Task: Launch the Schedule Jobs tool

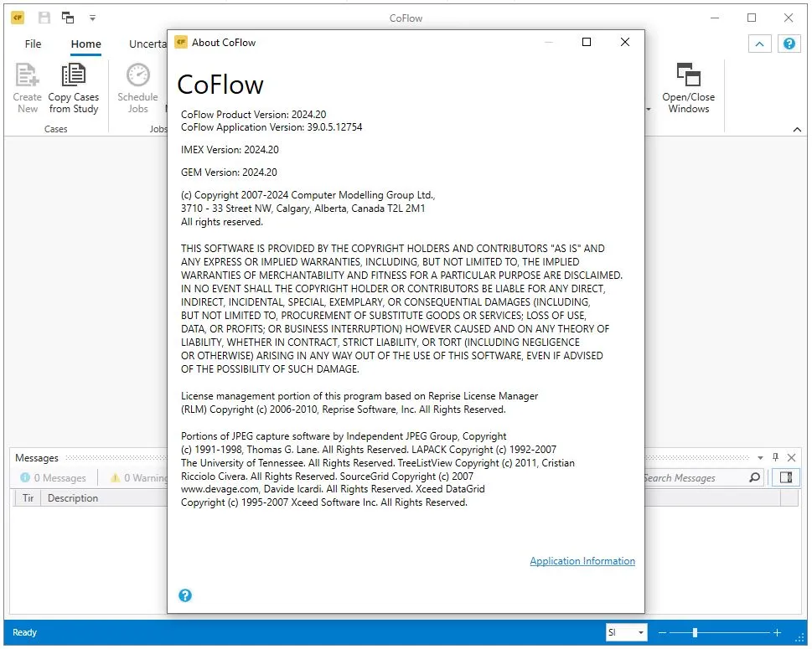Action: 137,88
